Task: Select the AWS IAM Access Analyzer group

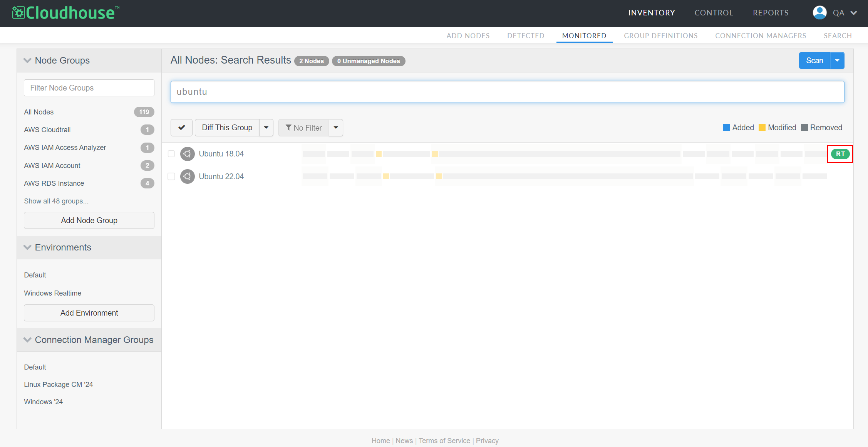Action: point(65,148)
